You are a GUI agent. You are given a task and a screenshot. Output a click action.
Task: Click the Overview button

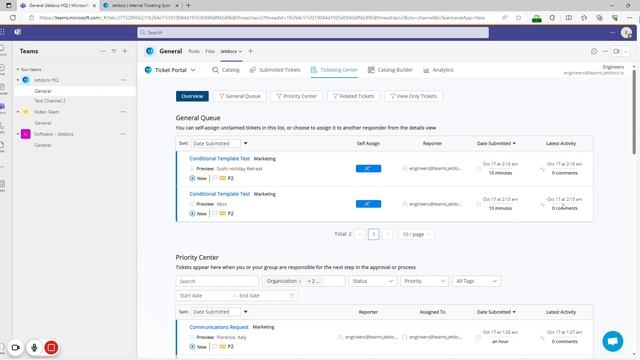point(192,96)
